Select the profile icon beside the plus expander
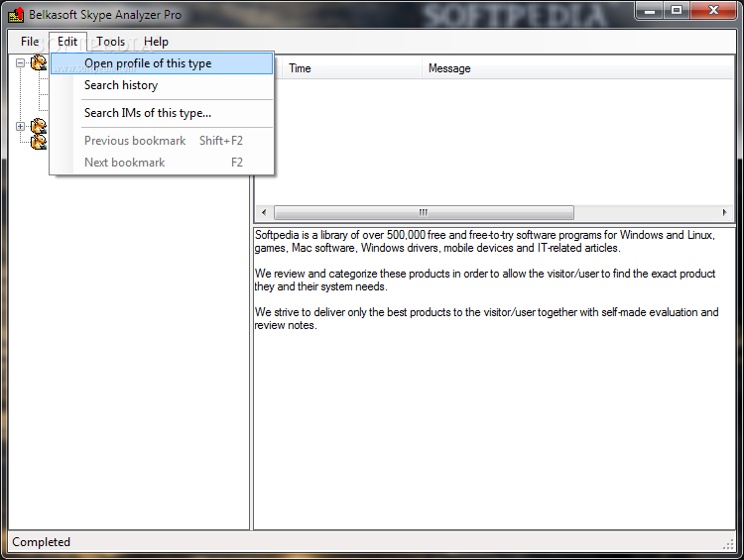The image size is (744, 560). point(39,126)
